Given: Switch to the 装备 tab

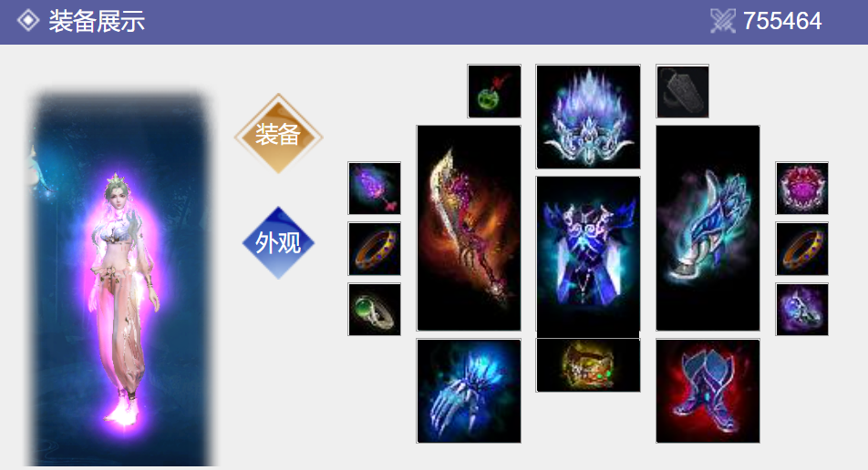Looking at the screenshot, I should point(278,134).
